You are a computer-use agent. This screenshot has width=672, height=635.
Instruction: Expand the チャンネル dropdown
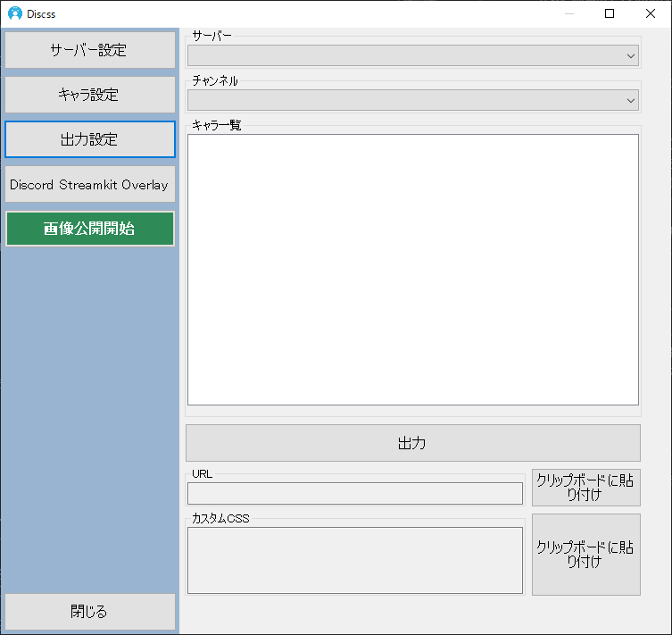[x=412, y=100]
